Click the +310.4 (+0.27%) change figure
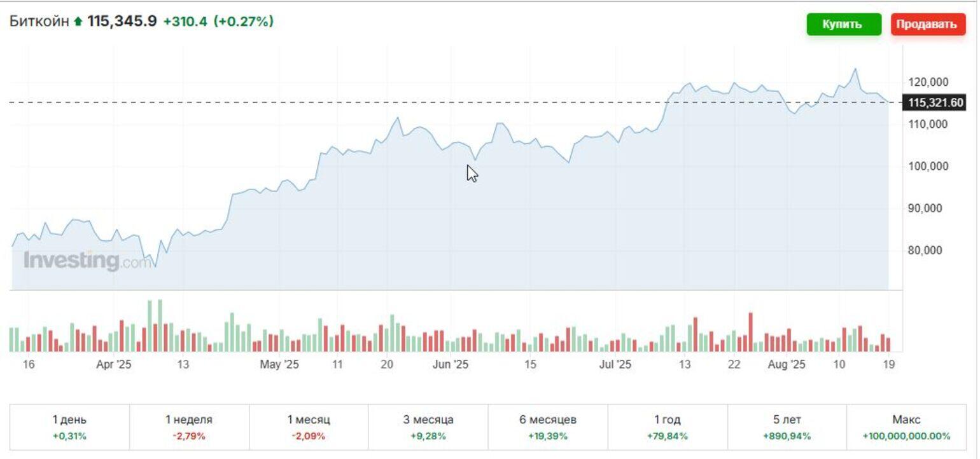The height and width of the screenshot is (459, 980). pos(218,22)
